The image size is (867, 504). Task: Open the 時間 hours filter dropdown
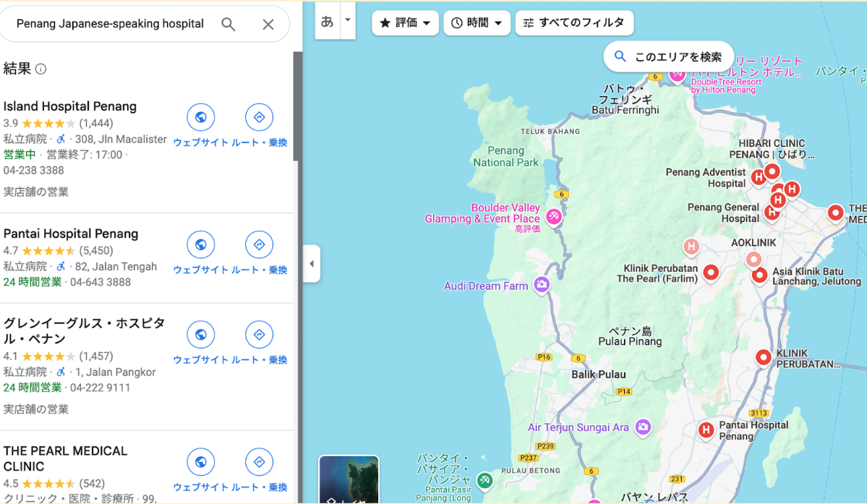477,23
